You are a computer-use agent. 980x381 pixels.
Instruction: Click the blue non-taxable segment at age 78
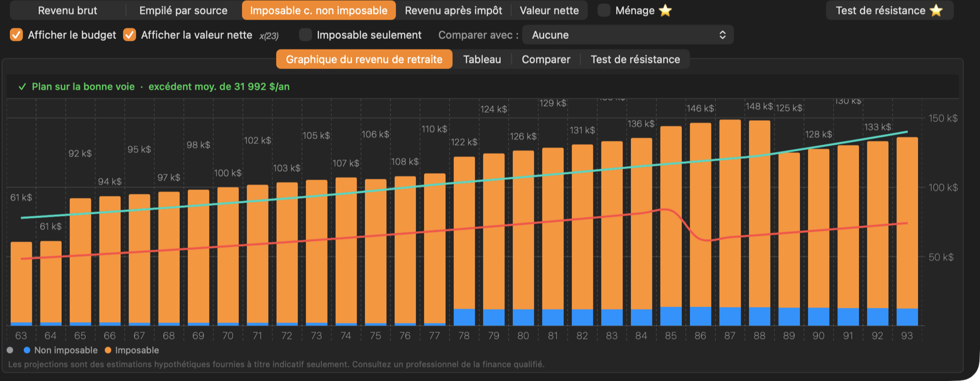click(x=464, y=317)
